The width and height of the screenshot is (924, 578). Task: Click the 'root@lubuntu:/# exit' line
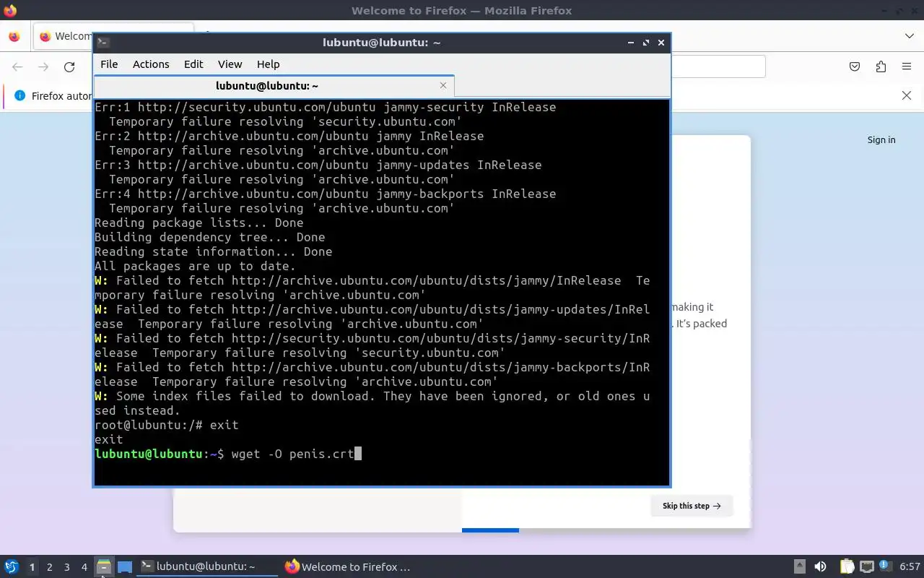(x=167, y=425)
